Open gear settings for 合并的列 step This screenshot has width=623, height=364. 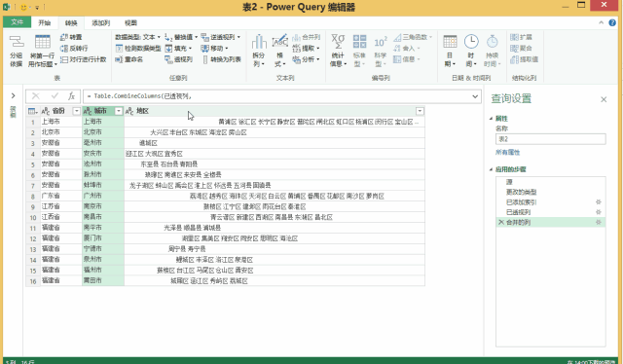[599, 222]
